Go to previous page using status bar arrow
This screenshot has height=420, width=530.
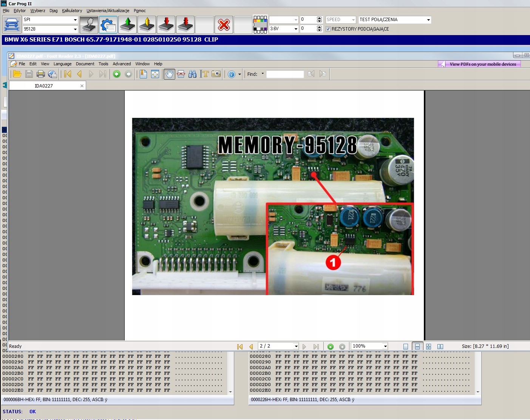click(251, 346)
